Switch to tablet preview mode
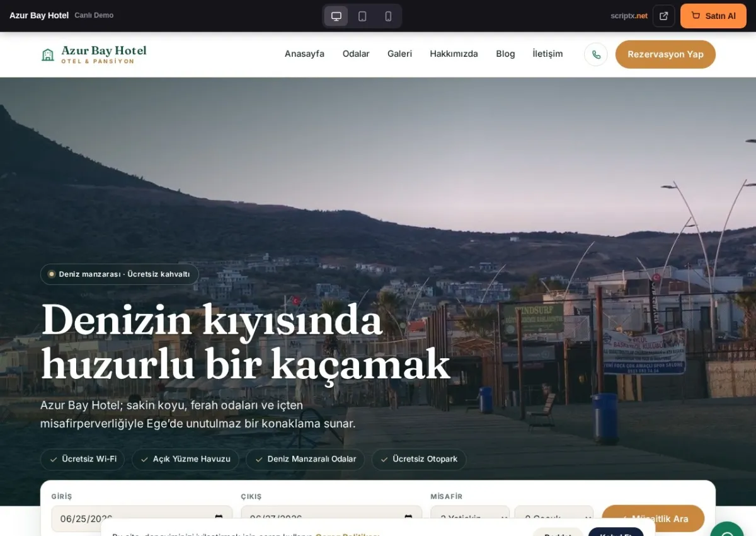This screenshot has width=756, height=536. pos(362,16)
